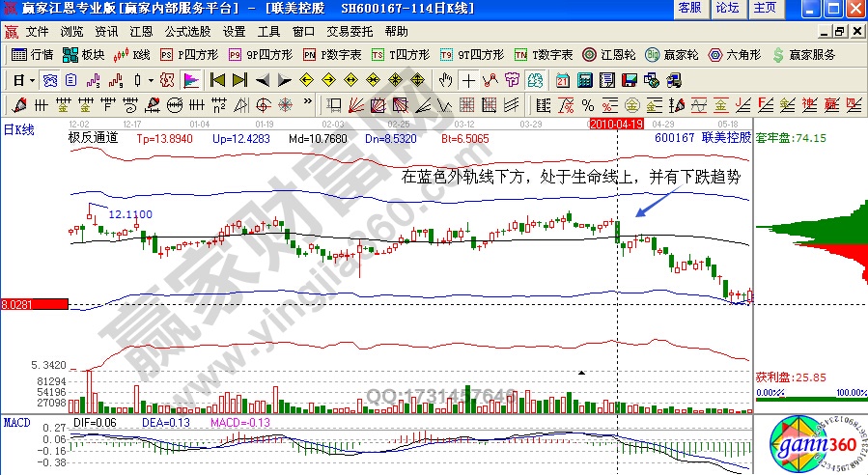Viewport: 868px width, 475px height.
Task: Jump to the first bar
Action: tap(217, 81)
